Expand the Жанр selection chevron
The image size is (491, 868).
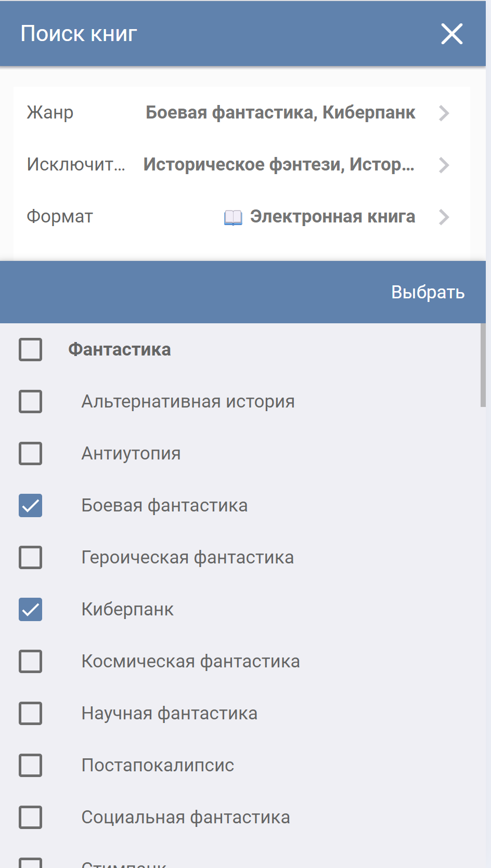(x=444, y=113)
